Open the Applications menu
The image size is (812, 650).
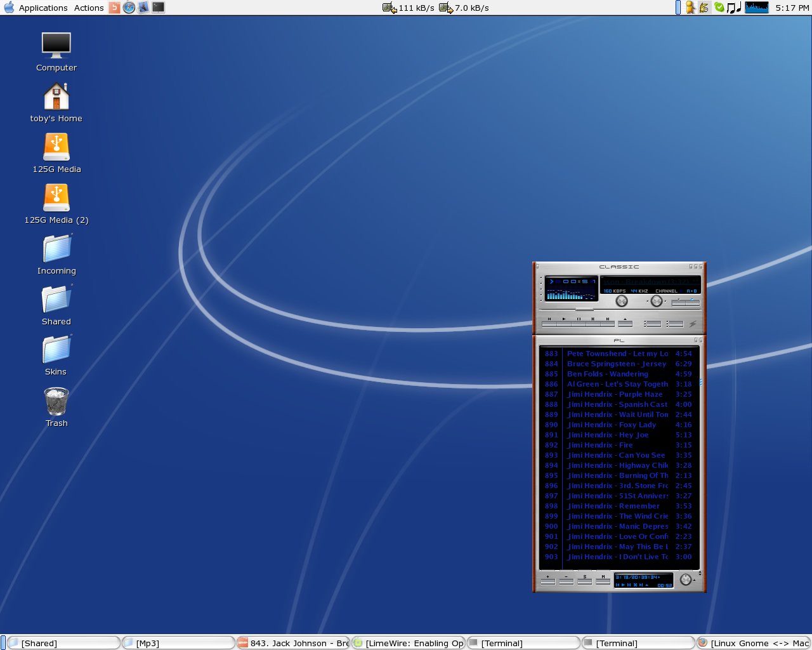43,8
